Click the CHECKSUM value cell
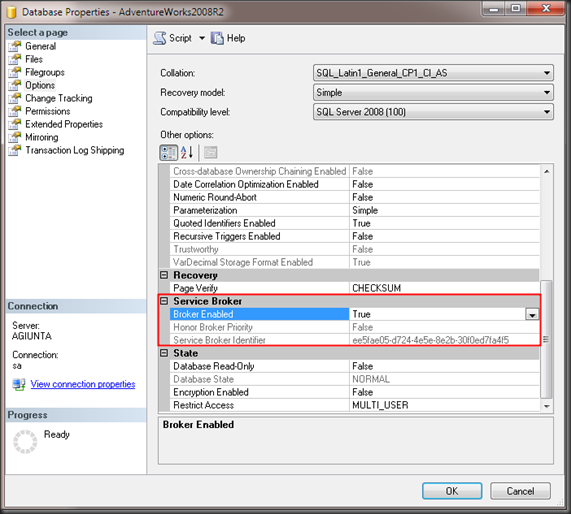Image resolution: width=571 pixels, height=514 pixels. click(x=444, y=288)
